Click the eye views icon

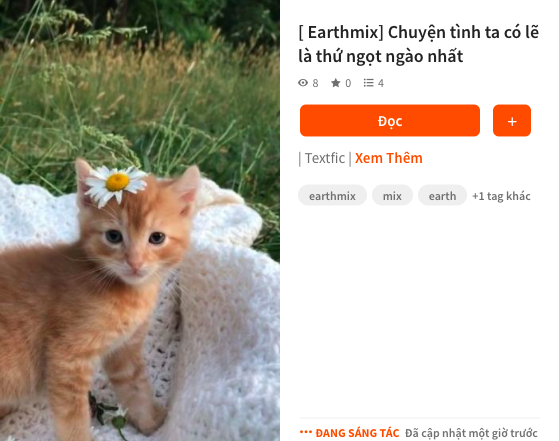coord(303,83)
